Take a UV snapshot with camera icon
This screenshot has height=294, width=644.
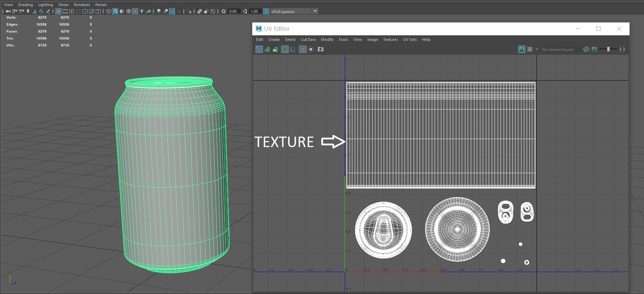coord(321,49)
